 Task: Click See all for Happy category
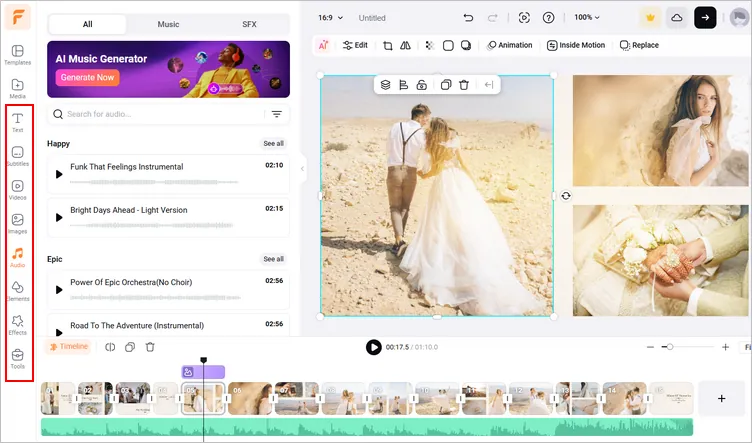[273, 143]
